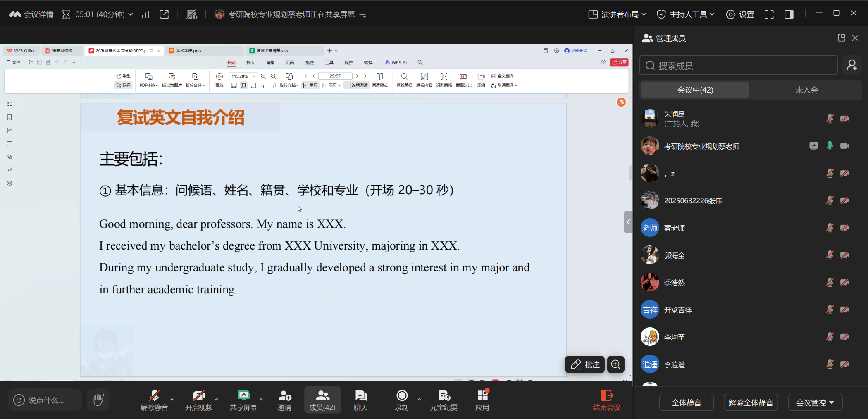The image size is (868, 419).
Task: Click the zoom magnifier beside annotate
Action: coord(615,364)
